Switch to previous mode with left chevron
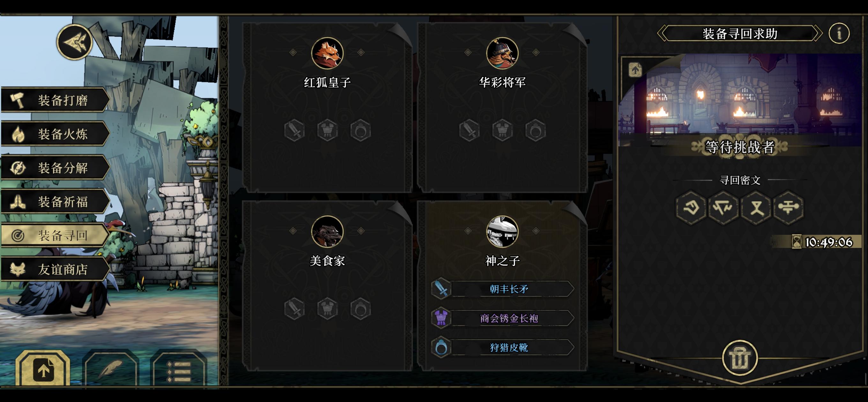Viewport: 868px width, 402px height. pos(662,33)
